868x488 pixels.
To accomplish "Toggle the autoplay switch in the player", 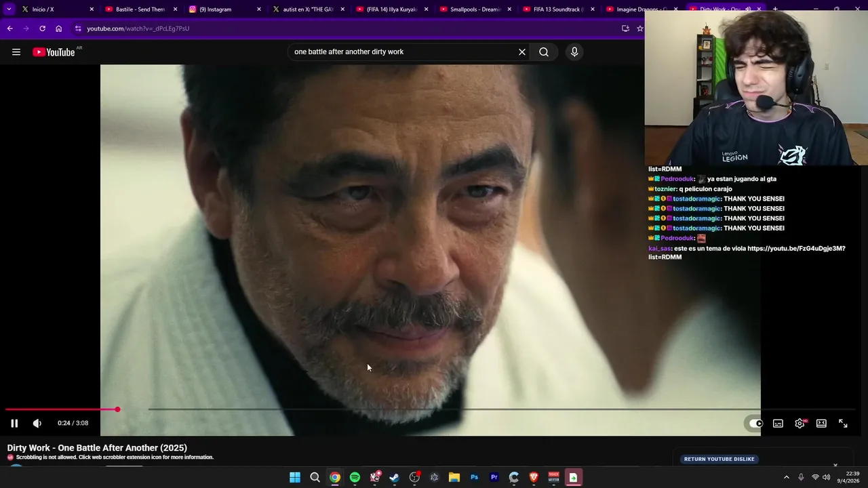I will click(x=755, y=423).
